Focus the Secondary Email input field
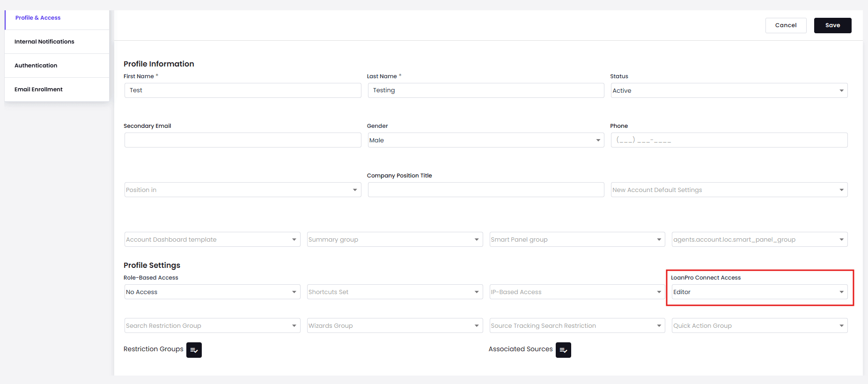The height and width of the screenshot is (384, 868). 243,140
